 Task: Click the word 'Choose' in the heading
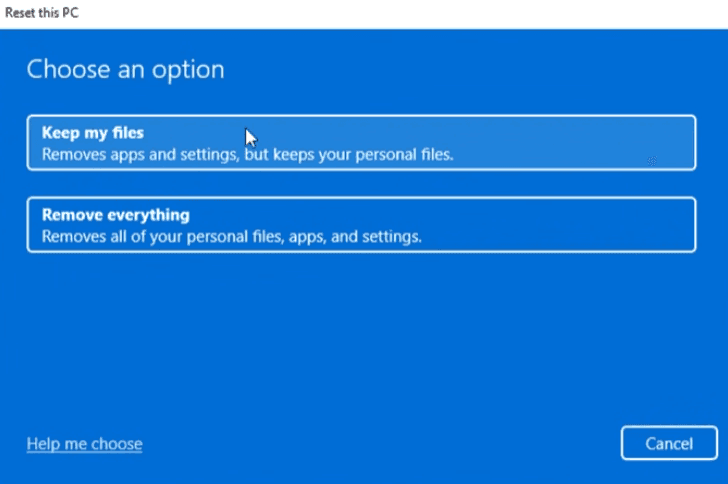(x=68, y=70)
